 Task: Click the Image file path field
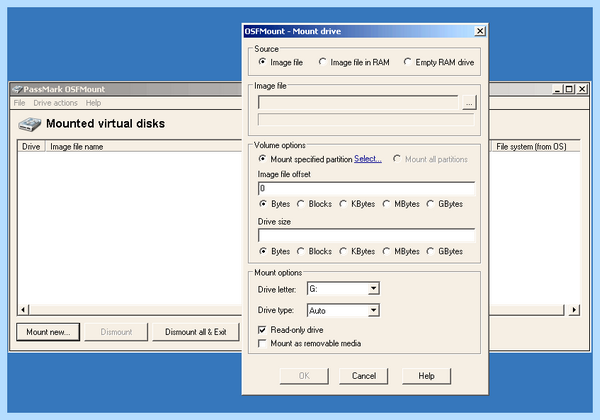point(358,103)
